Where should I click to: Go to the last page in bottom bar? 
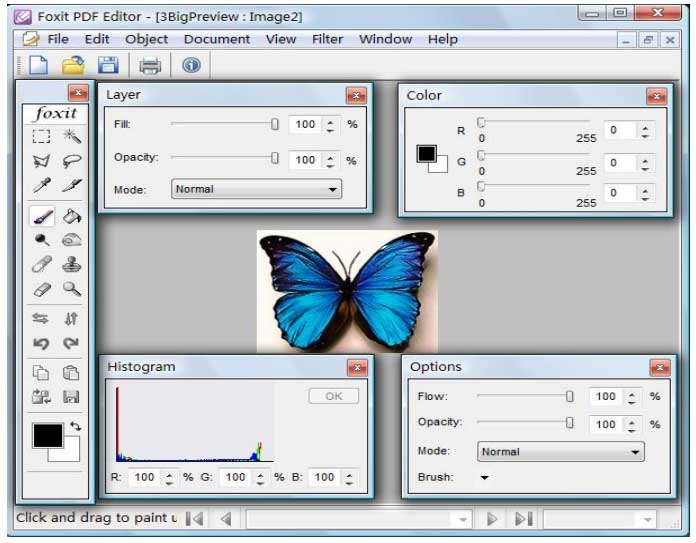(524, 519)
